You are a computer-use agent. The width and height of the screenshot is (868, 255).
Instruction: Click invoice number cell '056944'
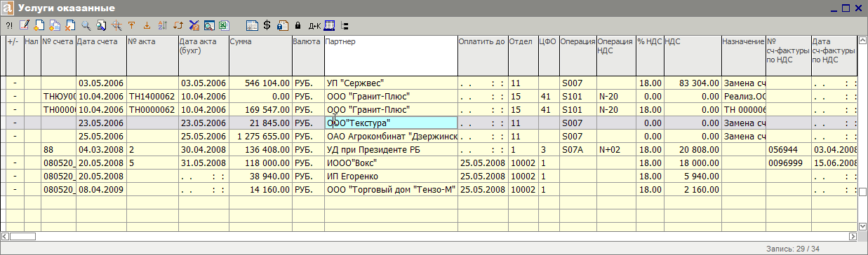(789, 149)
